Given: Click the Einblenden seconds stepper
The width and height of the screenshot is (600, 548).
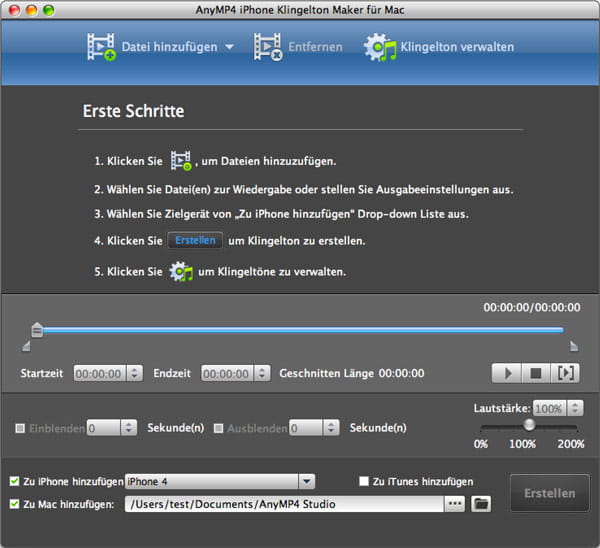Looking at the screenshot, I should coord(129,428).
